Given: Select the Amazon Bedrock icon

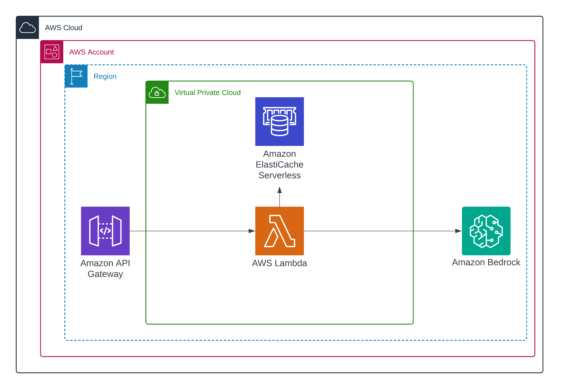Looking at the screenshot, I should point(486,231).
